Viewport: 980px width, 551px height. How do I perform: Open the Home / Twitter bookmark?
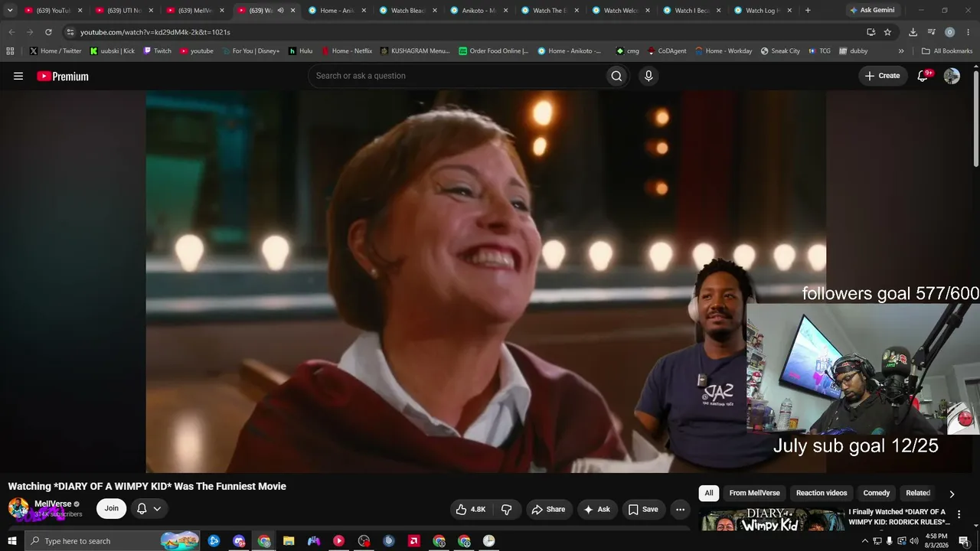click(55, 51)
